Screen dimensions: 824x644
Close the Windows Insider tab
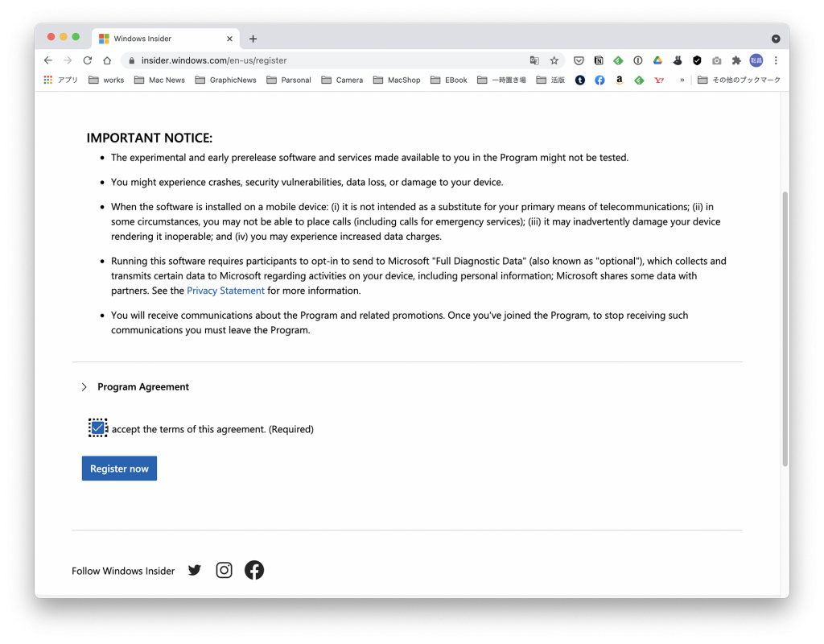[229, 39]
